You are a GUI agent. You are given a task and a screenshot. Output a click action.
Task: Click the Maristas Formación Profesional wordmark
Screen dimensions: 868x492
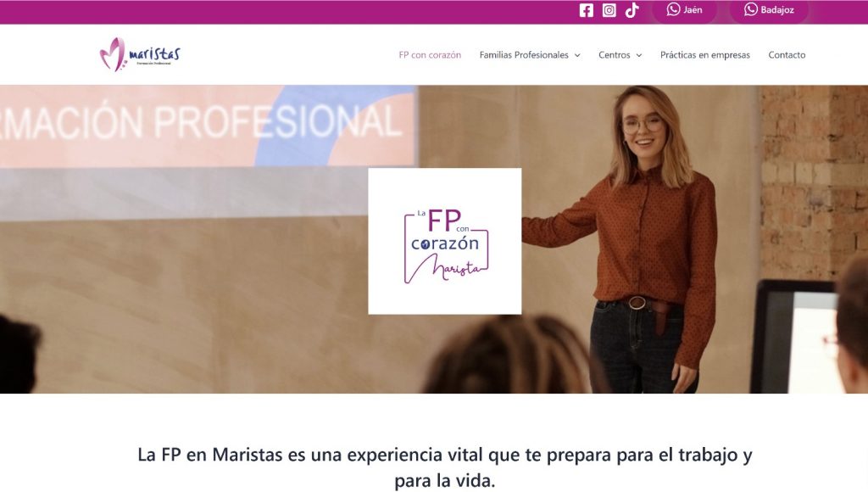154,55
